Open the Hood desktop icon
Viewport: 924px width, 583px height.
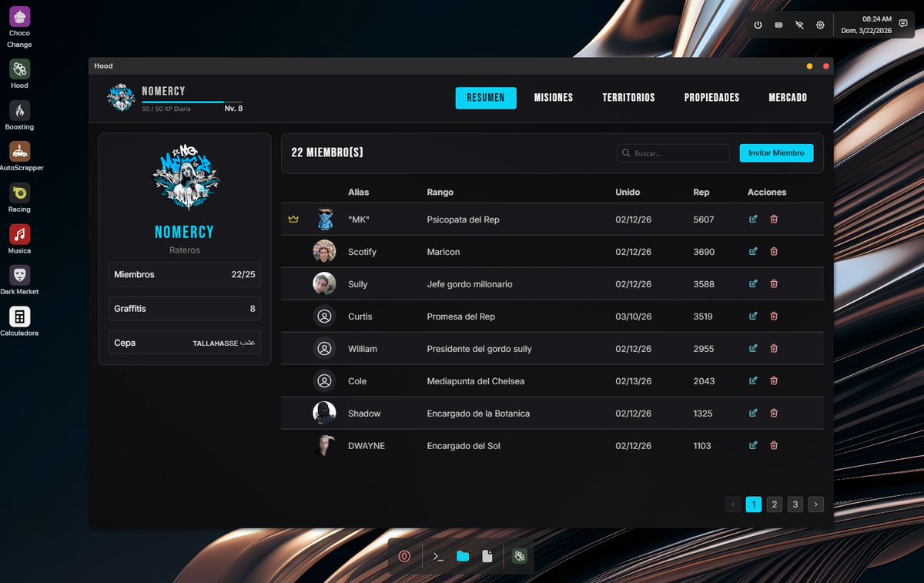tap(20, 69)
